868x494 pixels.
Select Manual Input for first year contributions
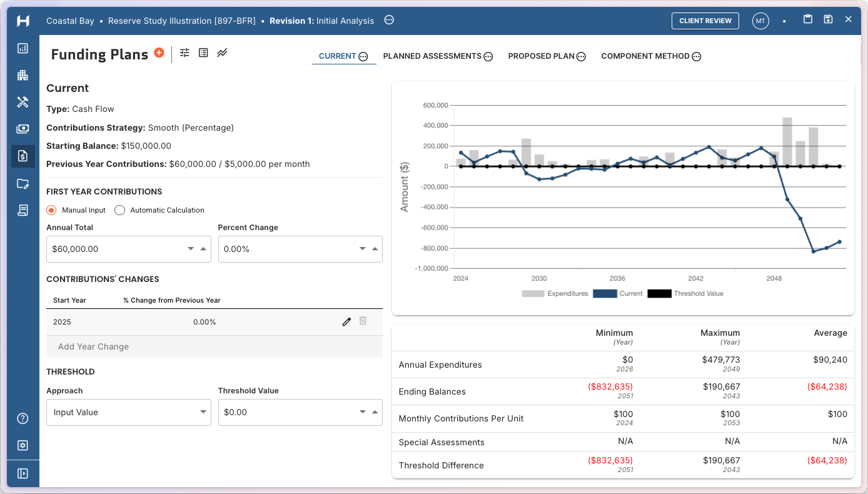(51, 210)
